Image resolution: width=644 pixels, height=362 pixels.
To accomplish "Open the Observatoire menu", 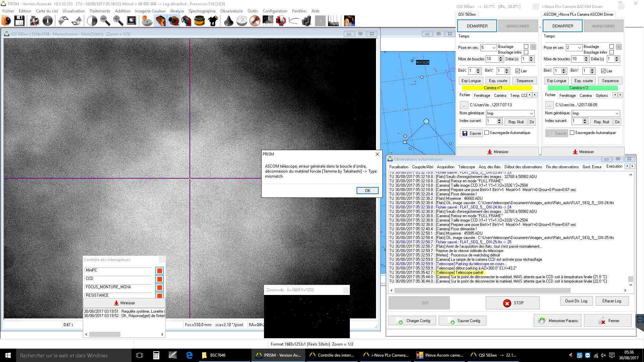I will click(x=231, y=11).
